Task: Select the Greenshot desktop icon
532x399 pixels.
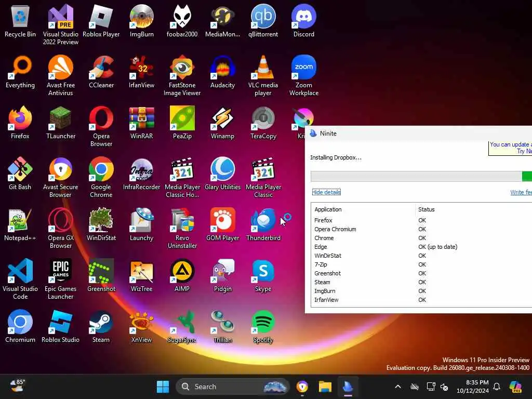Action: [101, 275]
